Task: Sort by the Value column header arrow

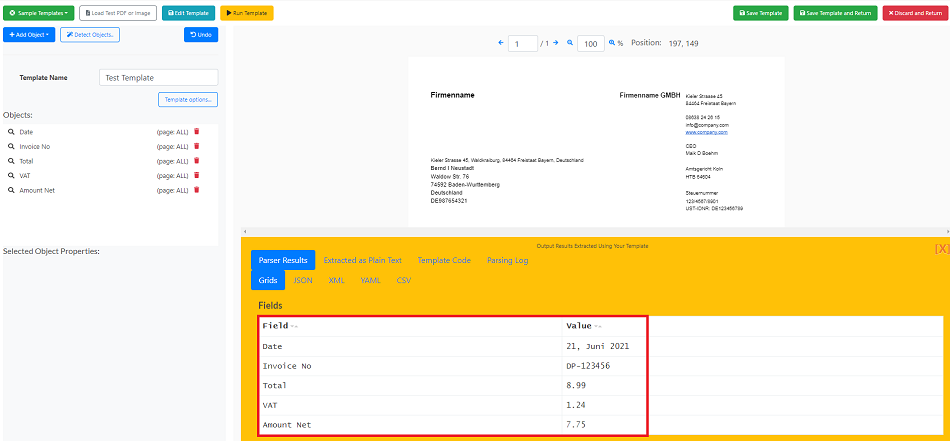Action: (597, 327)
